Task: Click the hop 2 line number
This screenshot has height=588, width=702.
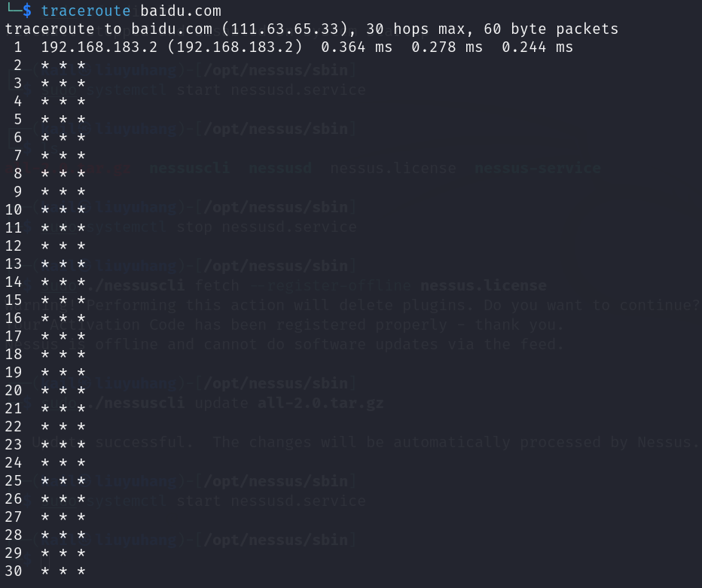Action: (18, 66)
